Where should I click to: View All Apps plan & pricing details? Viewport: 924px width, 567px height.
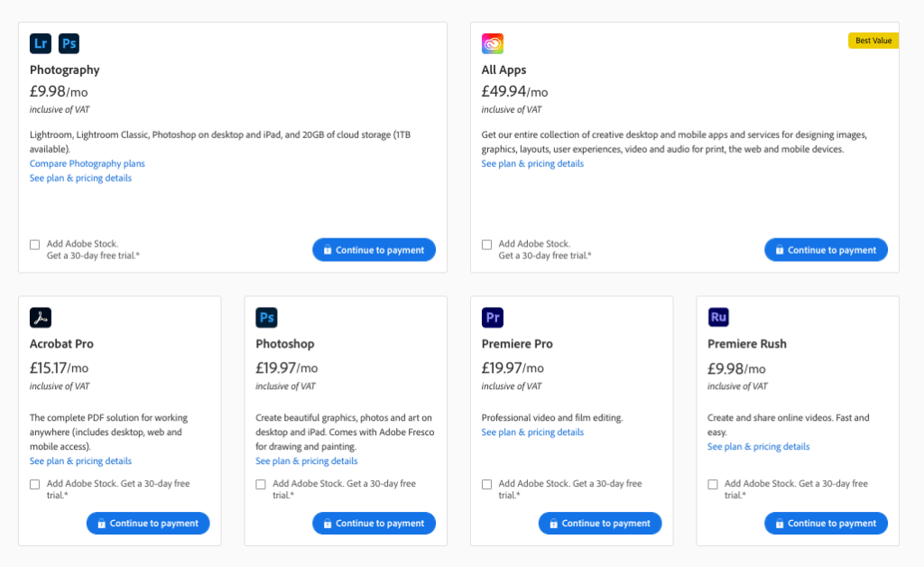(532, 163)
